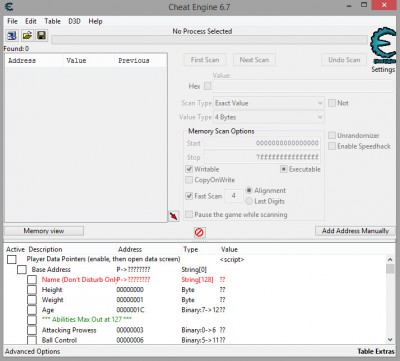400x361 pixels.
Task: Click the '0000001C' address of Age
Action: [130, 310]
